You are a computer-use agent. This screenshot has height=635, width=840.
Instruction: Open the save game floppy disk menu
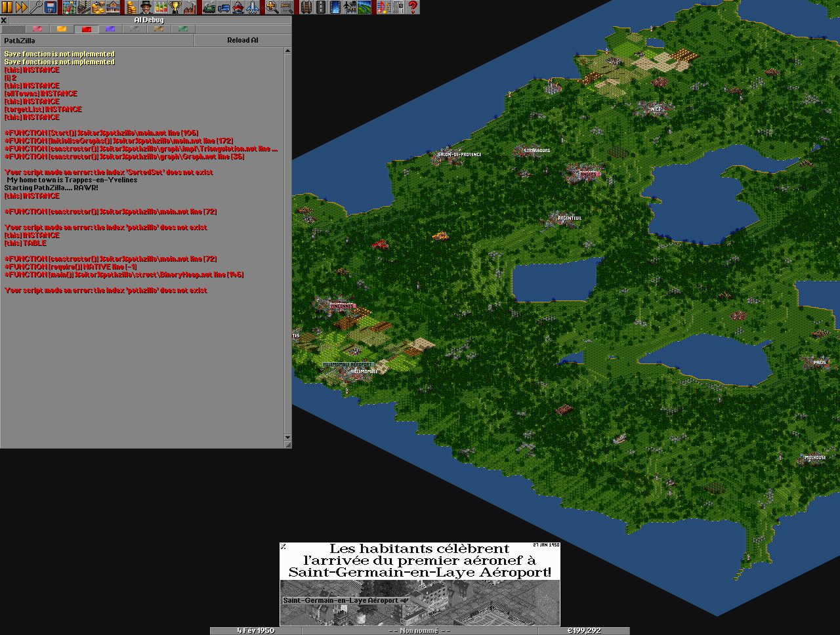point(51,7)
